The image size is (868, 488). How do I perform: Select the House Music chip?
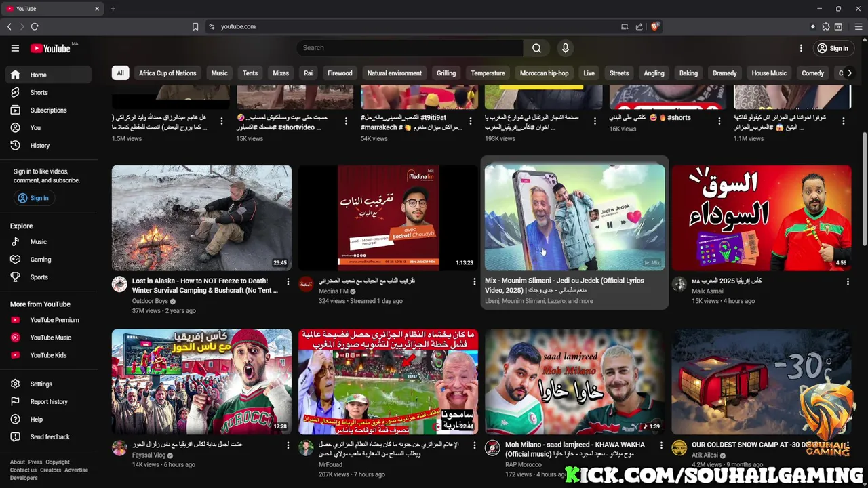coord(769,73)
